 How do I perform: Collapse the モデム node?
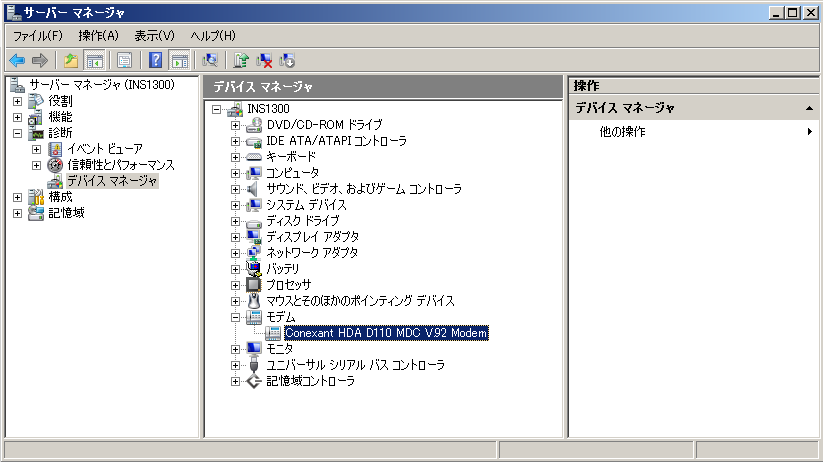click(235, 317)
